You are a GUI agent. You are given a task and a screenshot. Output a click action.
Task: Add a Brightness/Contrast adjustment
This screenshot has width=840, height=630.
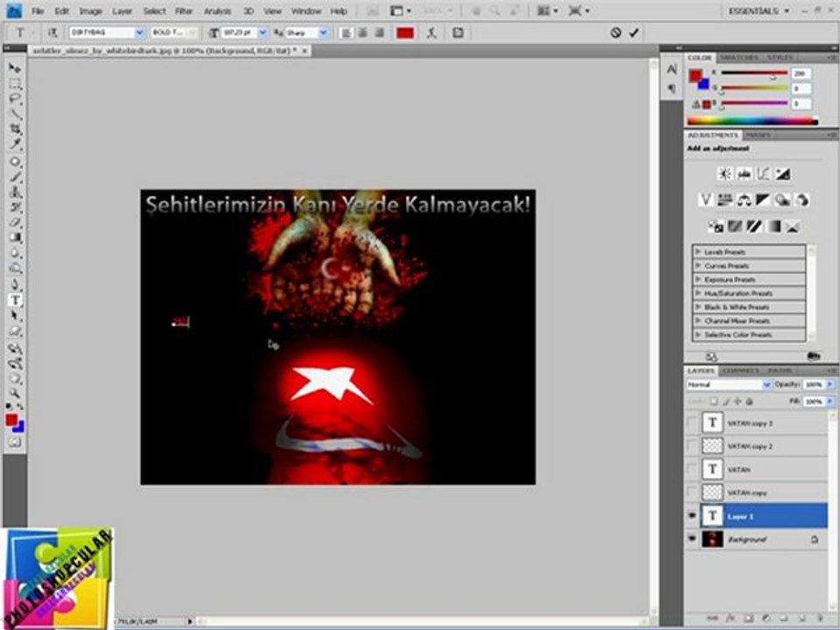724,173
